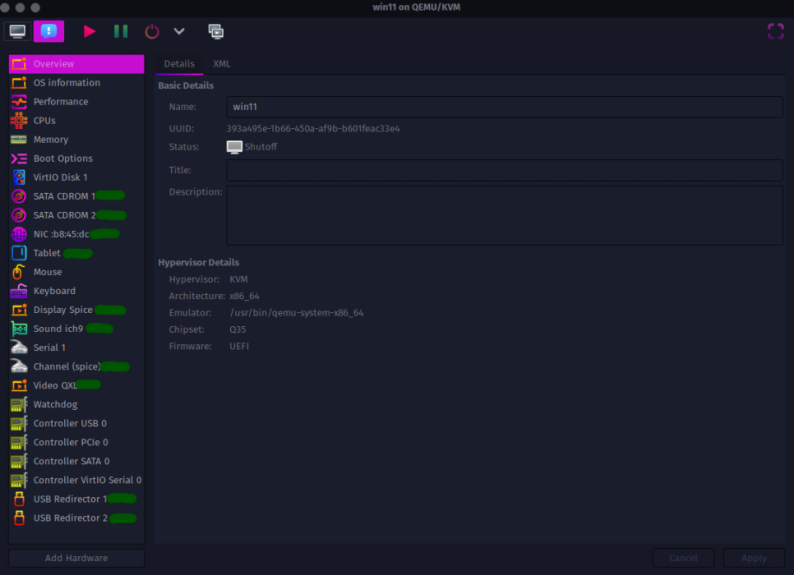Select Overview in hardware list
The height and width of the screenshot is (575, 794).
[x=76, y=64]
